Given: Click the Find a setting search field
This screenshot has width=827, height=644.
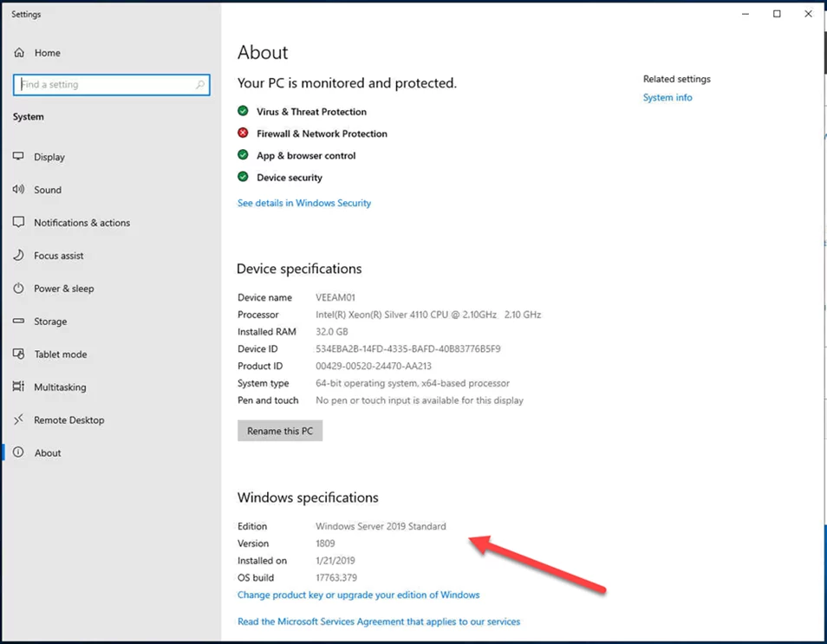Looking at the screenshot, I should pos(104,85).
